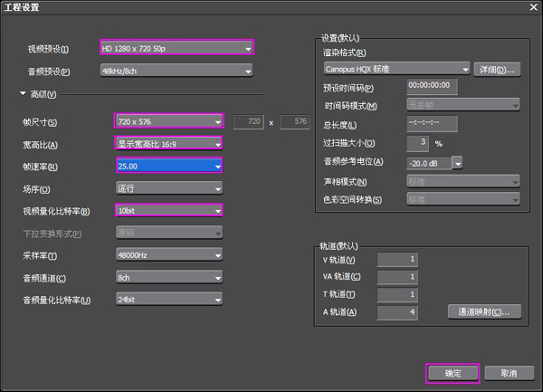This screenshot has height=392, width=543.
Task: Click the 声相模式 dropdown
Action: click(x=463, y=181)
